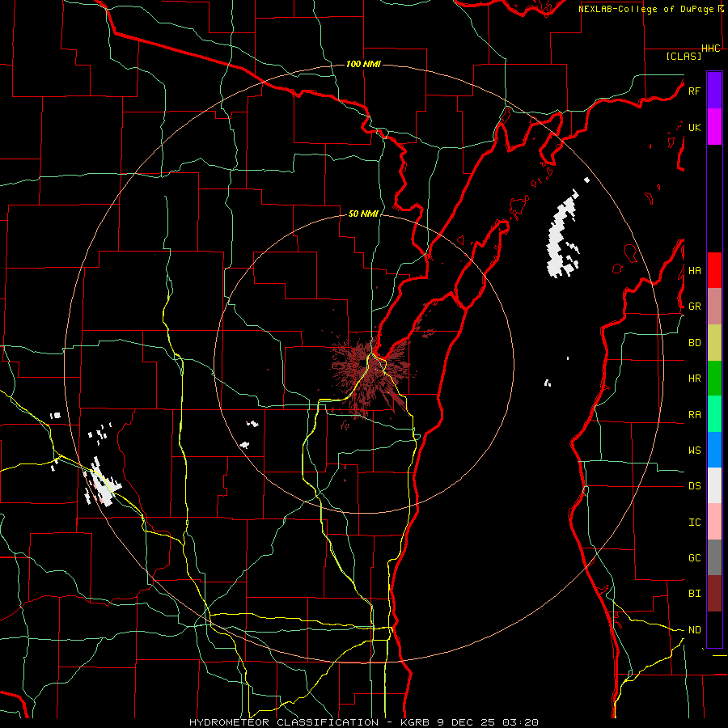Click the ND legend label

[x=694, y=630]
